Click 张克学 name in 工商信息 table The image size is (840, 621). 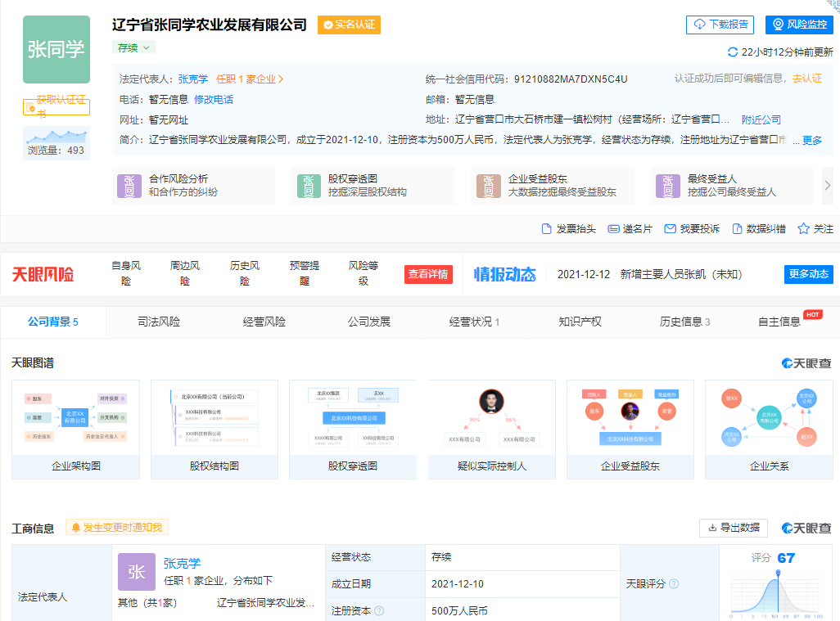click(182, 563)
